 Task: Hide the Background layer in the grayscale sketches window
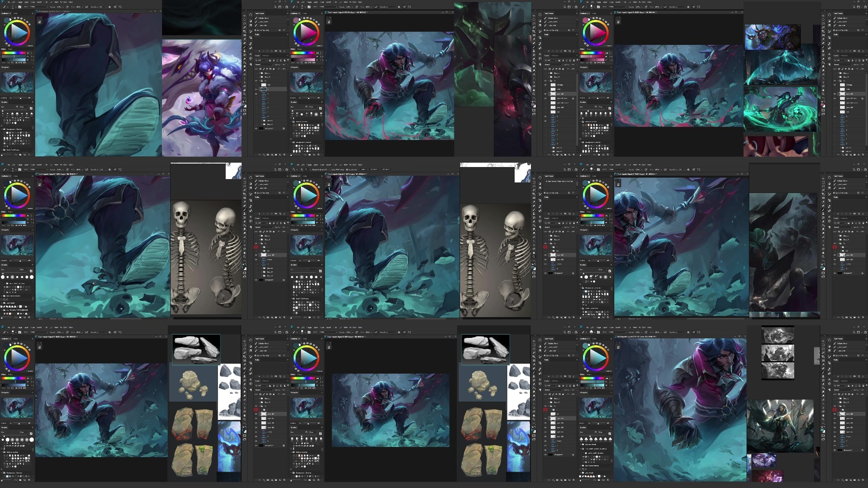pos(835,450)
